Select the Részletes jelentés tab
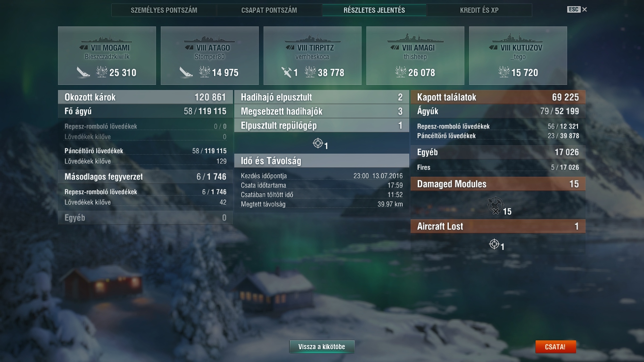Viewport: 644px width, 362px height. tap(374, 10)
